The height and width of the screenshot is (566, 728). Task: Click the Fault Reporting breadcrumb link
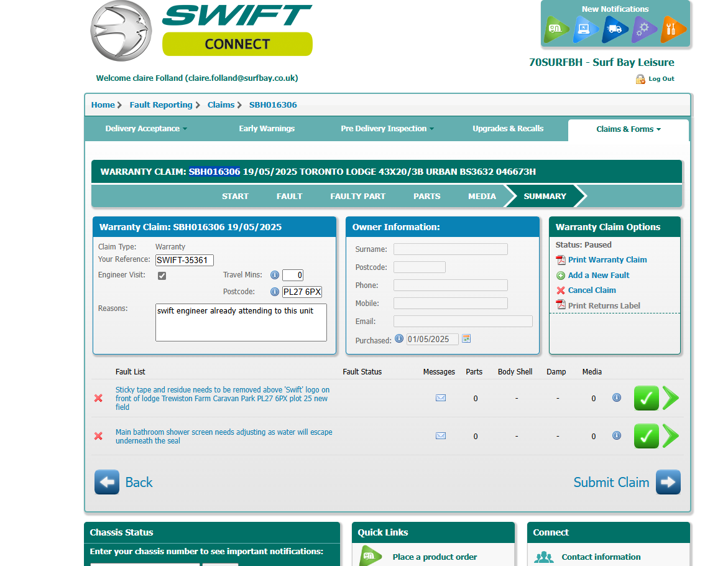tap(160, 105)
